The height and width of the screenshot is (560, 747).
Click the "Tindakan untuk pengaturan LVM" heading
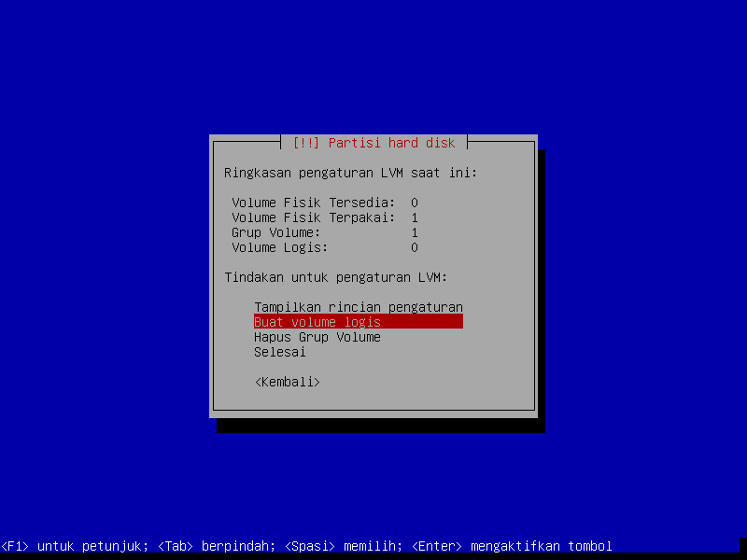(x=335, y=277)
